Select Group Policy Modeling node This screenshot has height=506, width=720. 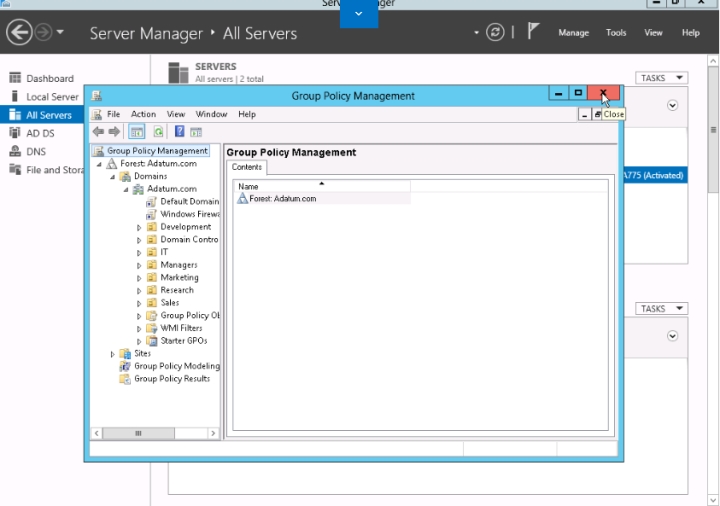[176, 366]
